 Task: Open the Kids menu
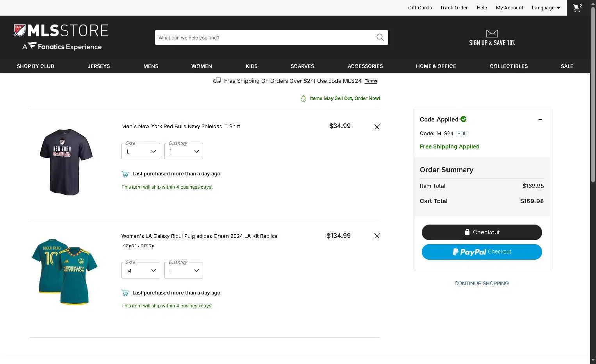[x=252, y=66]
